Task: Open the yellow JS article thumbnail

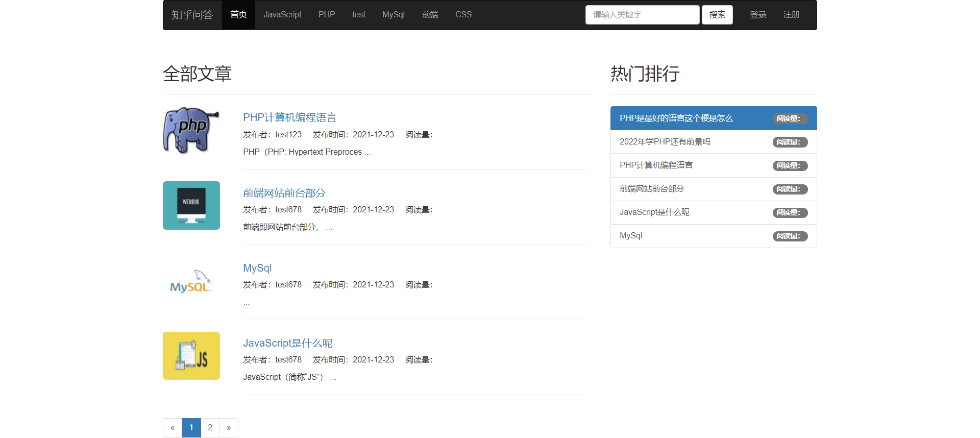Action: [x=191, y=356]
